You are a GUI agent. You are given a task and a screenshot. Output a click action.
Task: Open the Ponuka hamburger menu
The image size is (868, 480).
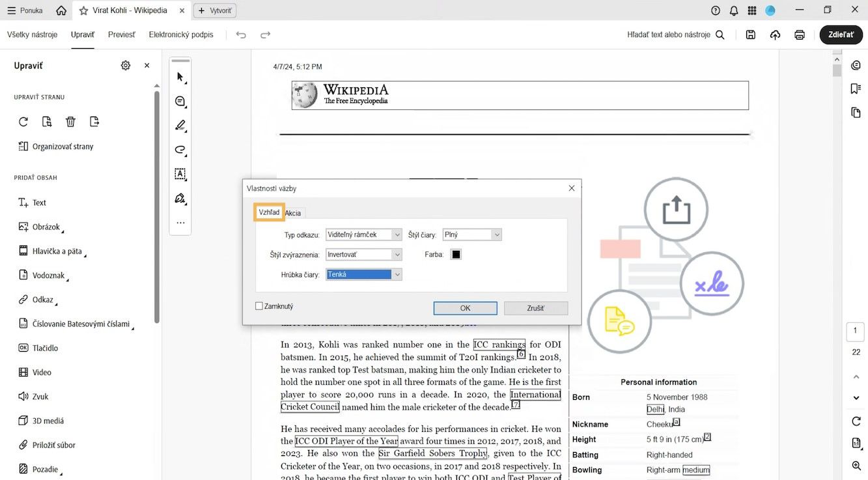pyautogui.click(x=25, y=10)
